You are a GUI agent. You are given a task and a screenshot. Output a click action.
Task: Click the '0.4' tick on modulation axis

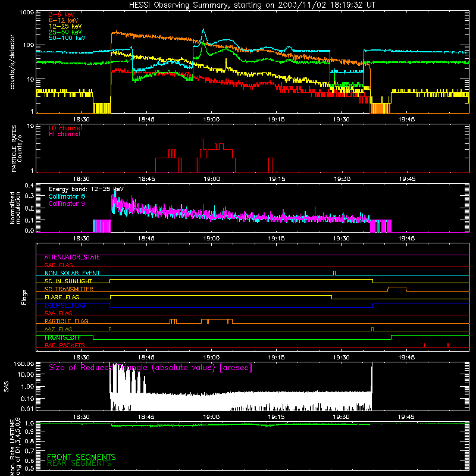[x=29, y=185]
